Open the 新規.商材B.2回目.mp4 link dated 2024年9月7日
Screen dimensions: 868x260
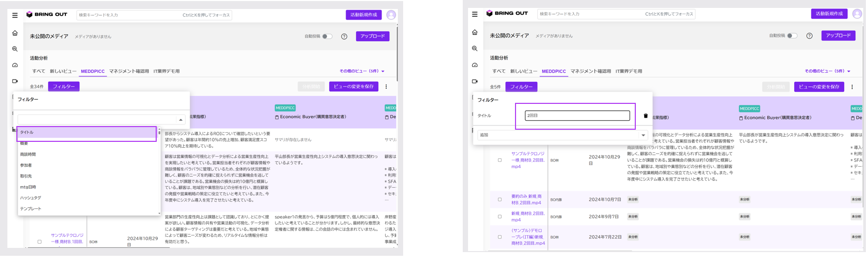point(528,217)
